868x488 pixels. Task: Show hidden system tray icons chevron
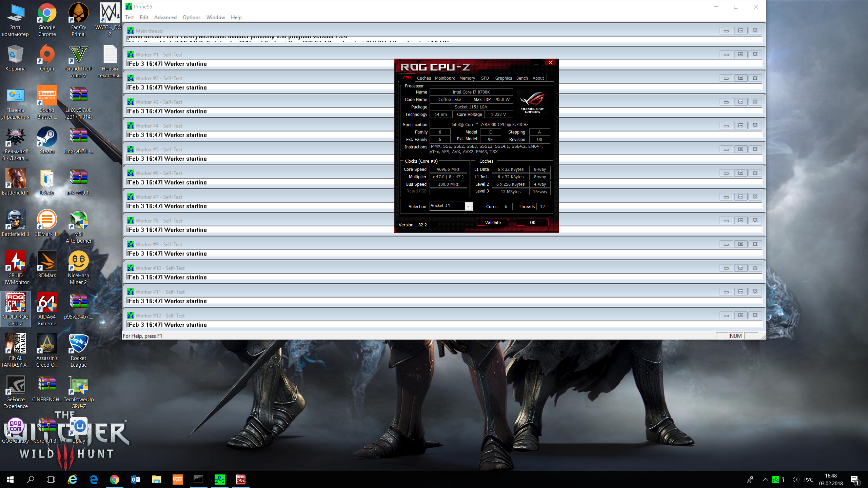765,479
